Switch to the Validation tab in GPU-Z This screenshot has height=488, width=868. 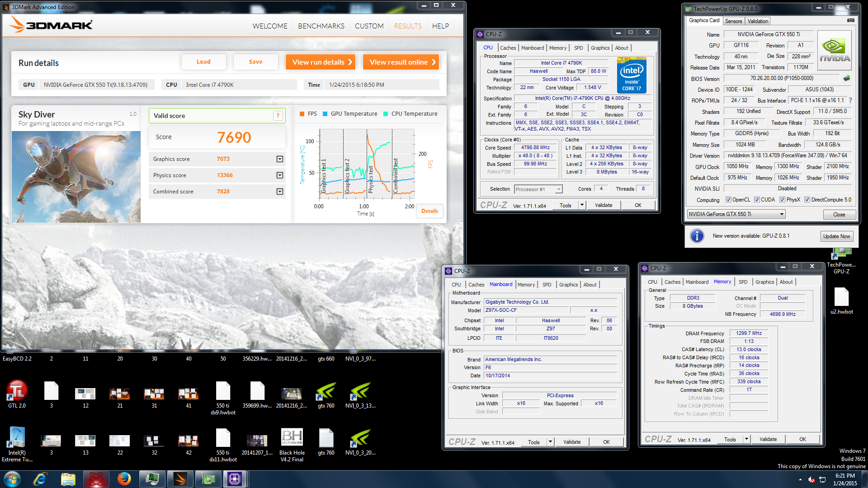tap(758, 21)
